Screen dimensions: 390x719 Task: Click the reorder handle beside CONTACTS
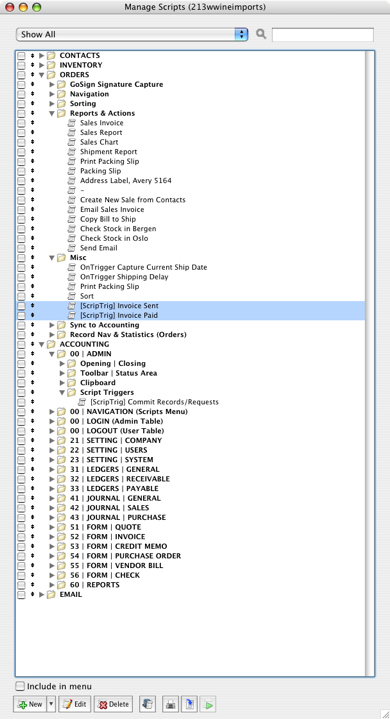pos(33,55)
